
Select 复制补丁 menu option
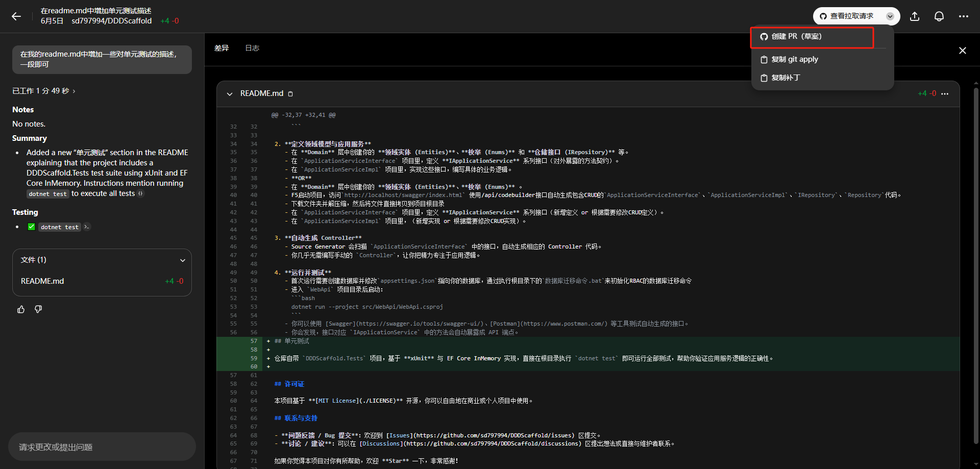[785, 78]
